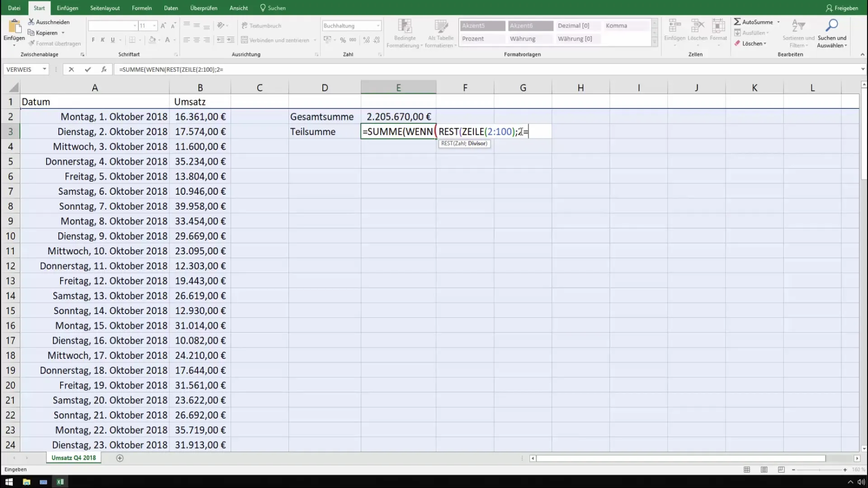Open Als Tabelle formatieren menu
This screenshot has width=868, height=488.
click(x=441, y=33)
